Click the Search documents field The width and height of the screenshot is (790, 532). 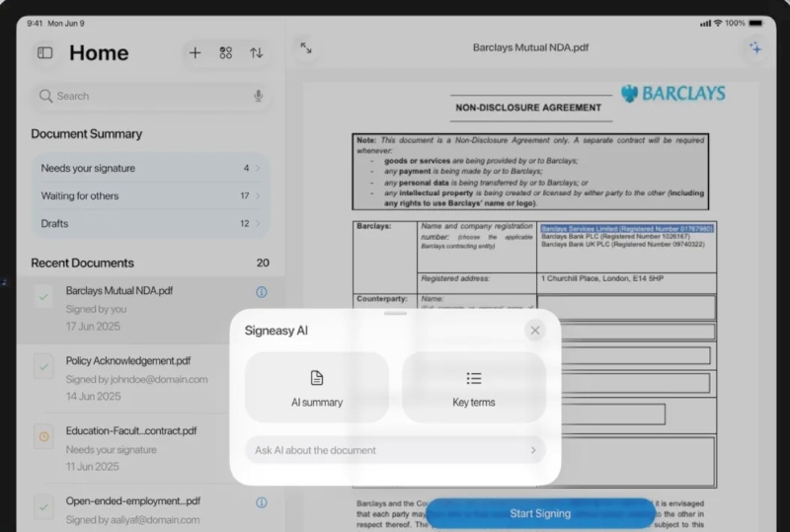151,96
